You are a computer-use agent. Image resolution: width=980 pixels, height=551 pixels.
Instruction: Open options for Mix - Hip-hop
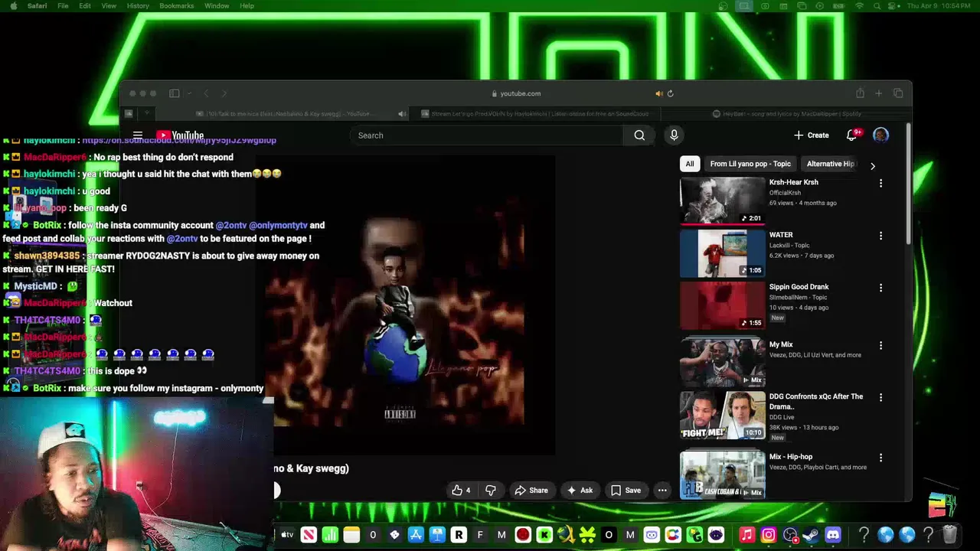pos(880,458)
